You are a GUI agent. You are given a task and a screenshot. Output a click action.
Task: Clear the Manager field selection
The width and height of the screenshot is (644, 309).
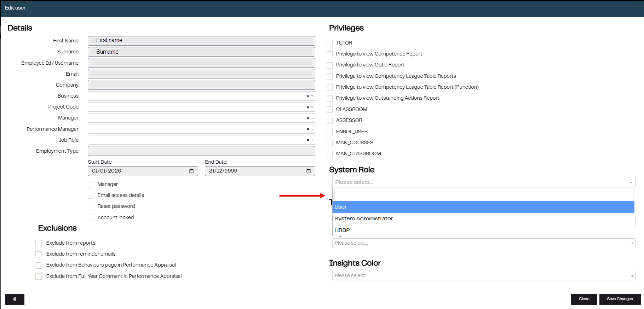coord(308,118)
